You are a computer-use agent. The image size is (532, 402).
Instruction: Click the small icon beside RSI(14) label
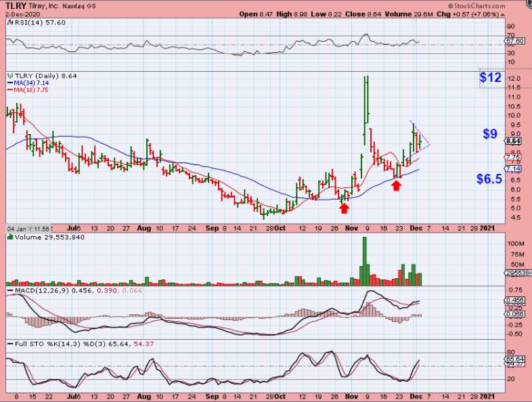click(x=7, y=22)
